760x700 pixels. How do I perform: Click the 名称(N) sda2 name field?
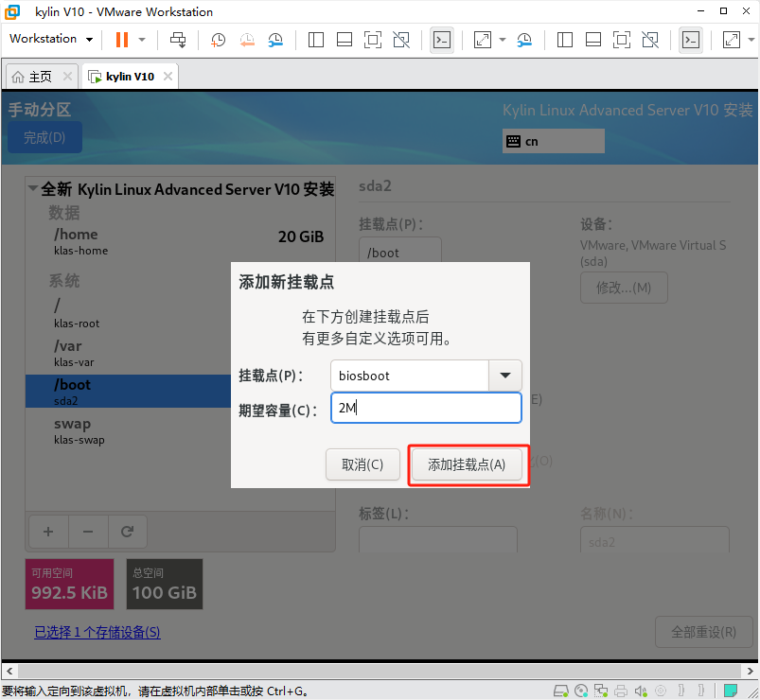tap(654, 539)
